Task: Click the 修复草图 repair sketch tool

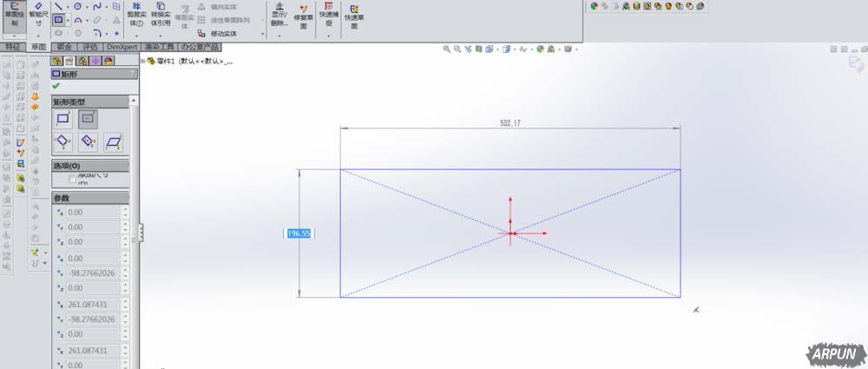Action: pos(303,16)
